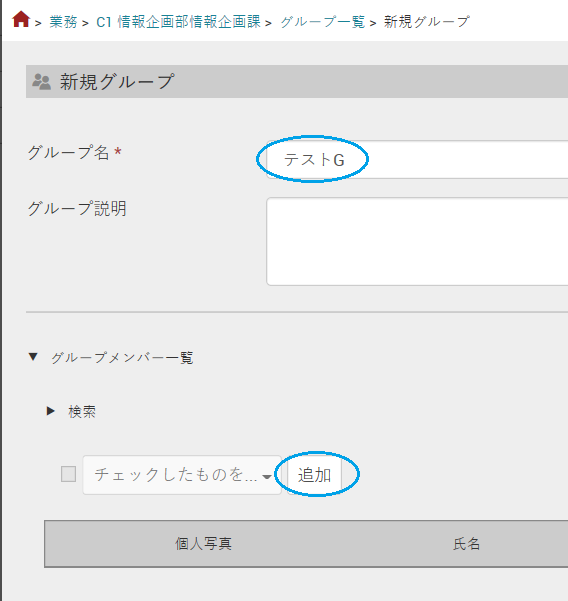Tick the select-all checkbox beside dropdown
Viewport: 568px width, 601px height.
pyautogui.click(x=69, y=474)
